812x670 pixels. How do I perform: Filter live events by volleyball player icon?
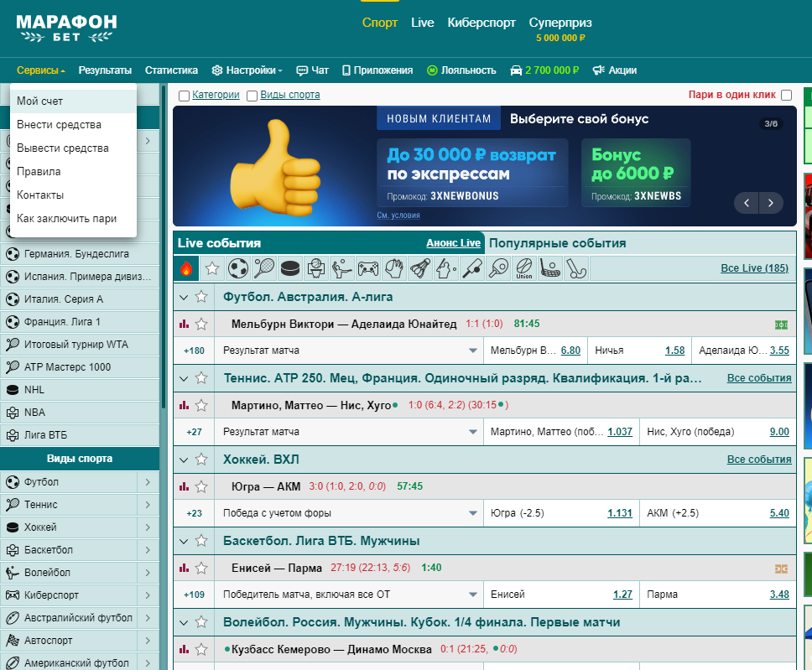point(341,268)
